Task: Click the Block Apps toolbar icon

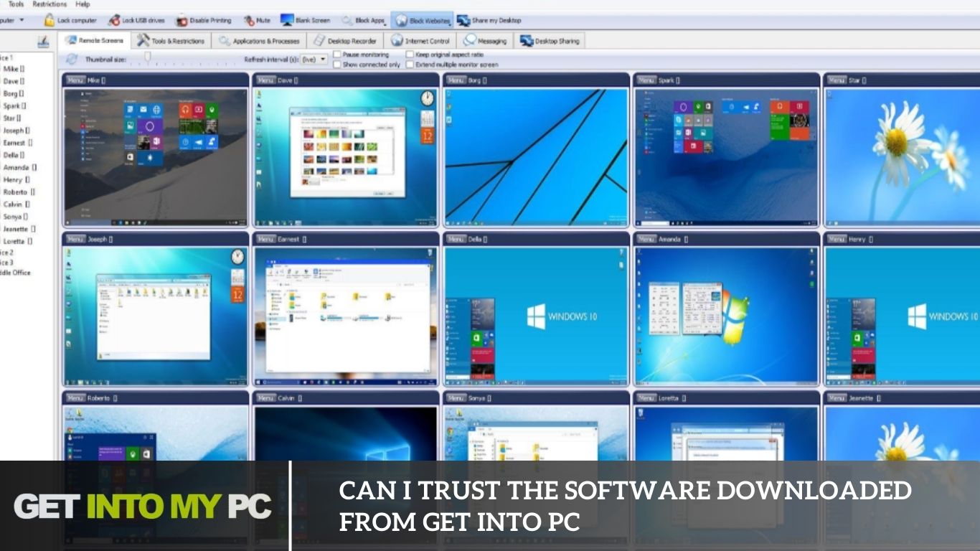Action: [x=347, y=20]
